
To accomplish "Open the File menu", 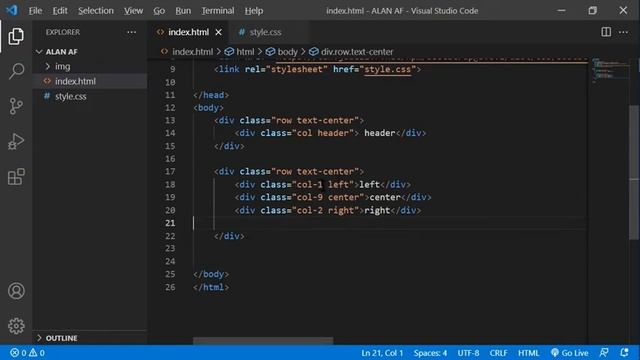I will 35,11.
